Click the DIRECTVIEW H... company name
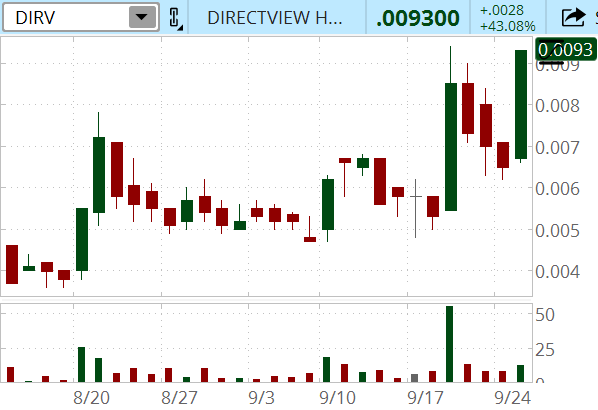 pos(275,18)
